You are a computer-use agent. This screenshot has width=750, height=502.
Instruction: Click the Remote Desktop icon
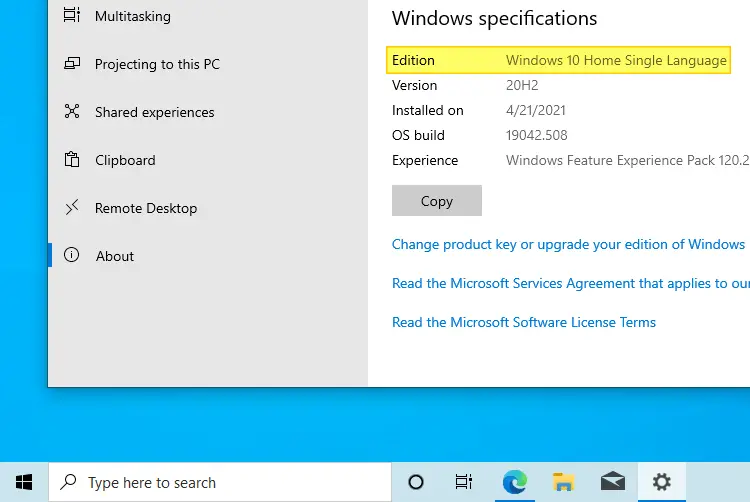pyautogui.click(x=72, y=207)
